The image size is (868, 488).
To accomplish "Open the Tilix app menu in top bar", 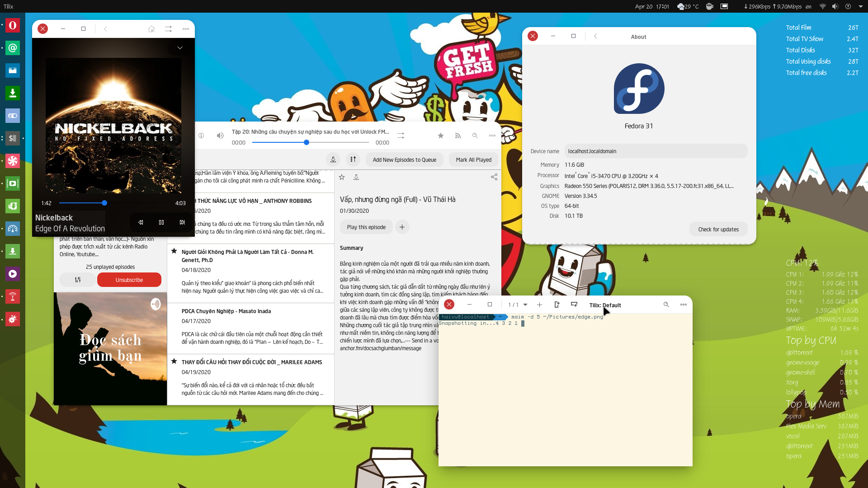I will (x=9, y=6).
